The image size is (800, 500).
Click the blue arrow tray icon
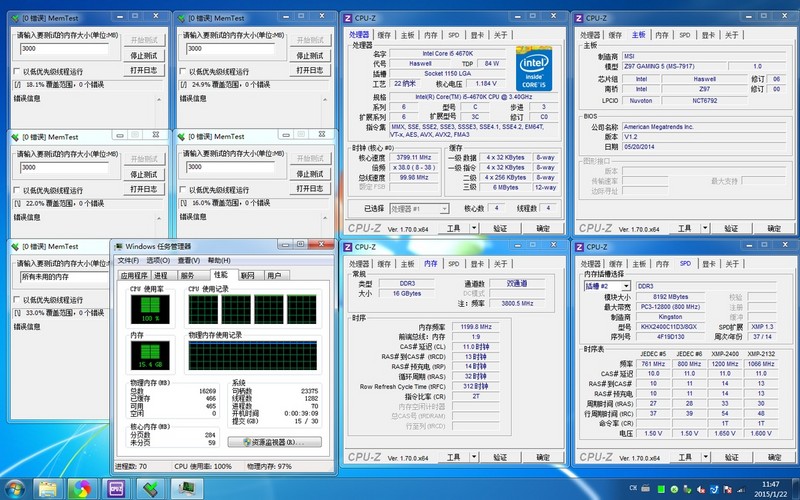[714, 489]
